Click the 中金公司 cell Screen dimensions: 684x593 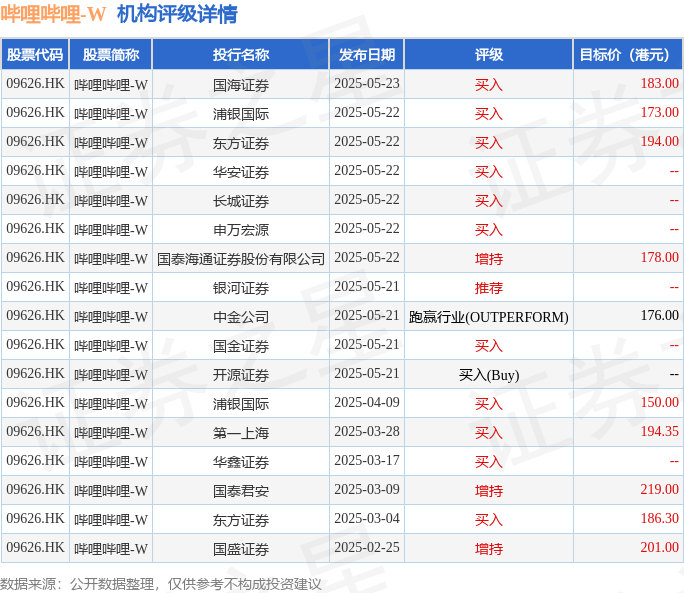(x=241, y=317)
